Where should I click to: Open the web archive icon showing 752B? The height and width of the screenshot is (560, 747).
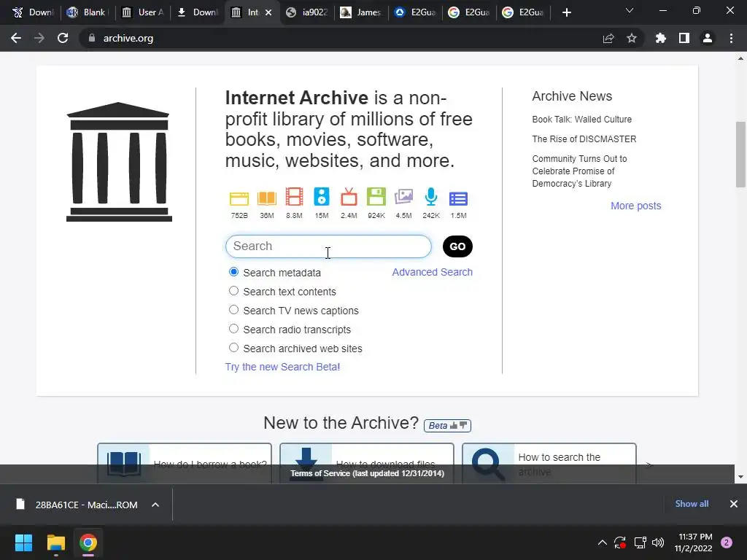click(239, 198)
